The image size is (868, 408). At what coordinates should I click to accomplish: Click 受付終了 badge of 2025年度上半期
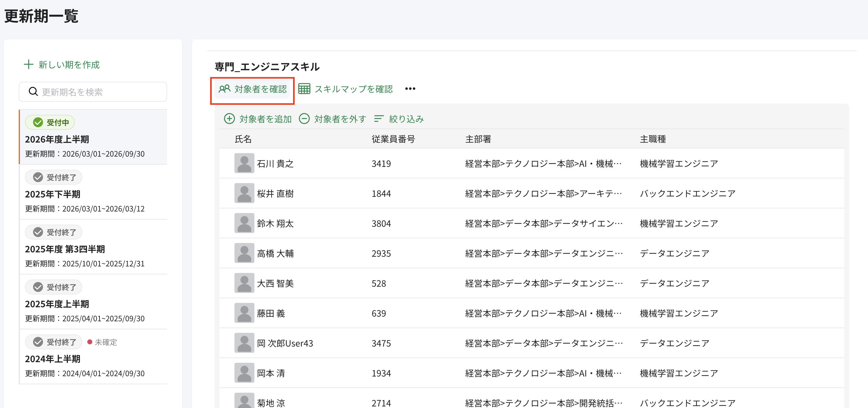(x=54, y=287)
